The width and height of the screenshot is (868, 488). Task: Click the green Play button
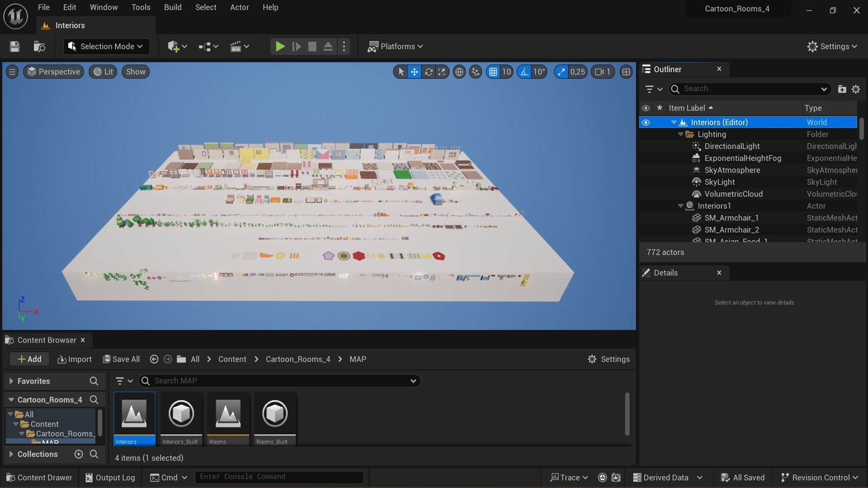[280, 47]
